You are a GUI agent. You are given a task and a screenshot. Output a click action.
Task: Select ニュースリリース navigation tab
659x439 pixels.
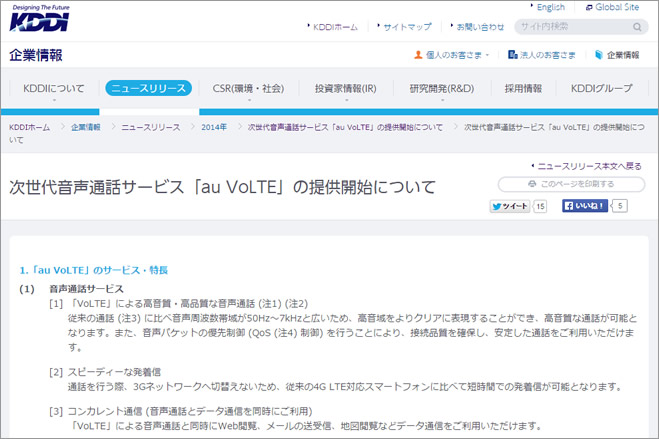pyautogui.click(x=148, y=88)
